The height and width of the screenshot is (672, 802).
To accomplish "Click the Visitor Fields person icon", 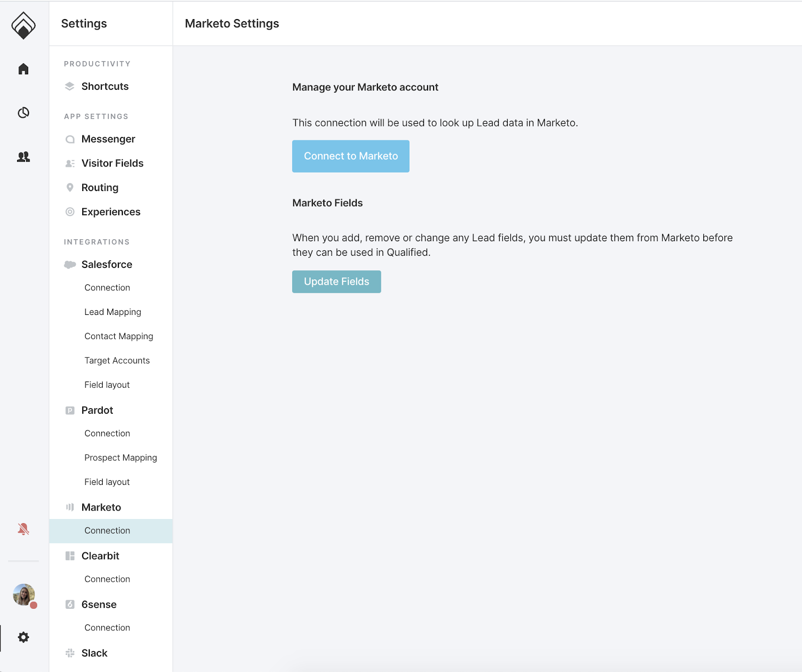I will (70, 163).
